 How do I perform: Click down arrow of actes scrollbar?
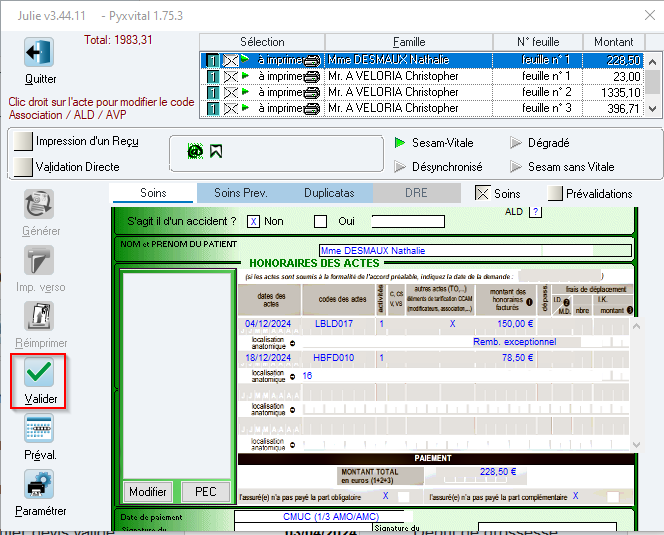point(636,444)
